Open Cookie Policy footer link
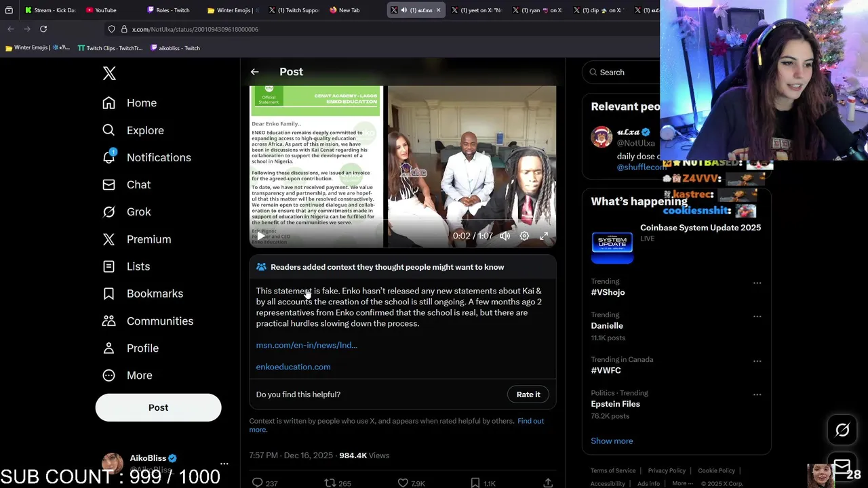The image size is (868, 488). click(716, 470)
